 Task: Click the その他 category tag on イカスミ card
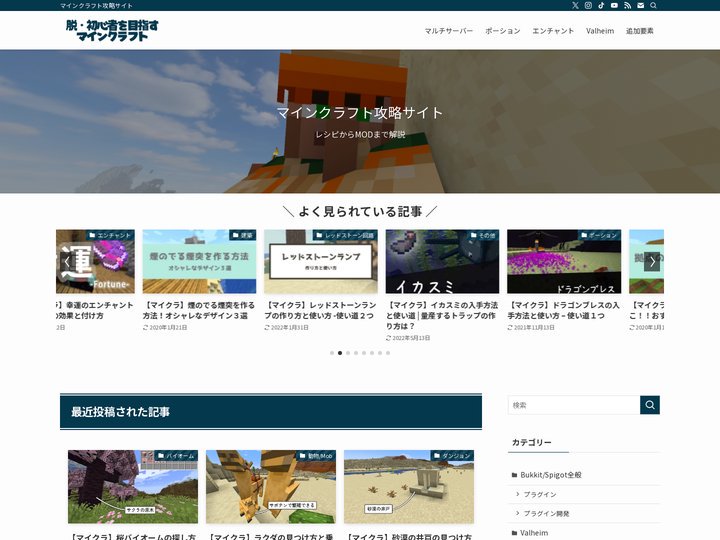coord(483,235)
